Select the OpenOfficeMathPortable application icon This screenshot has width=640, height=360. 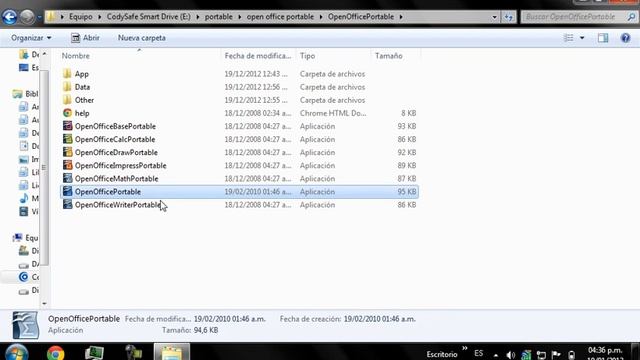click(x=67, y=178)
